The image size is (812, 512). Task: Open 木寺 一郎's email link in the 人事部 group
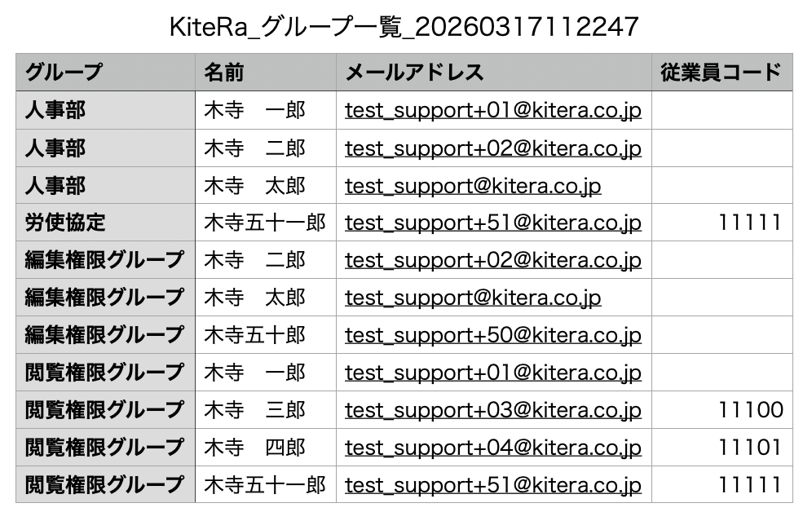tap(492, 110)
